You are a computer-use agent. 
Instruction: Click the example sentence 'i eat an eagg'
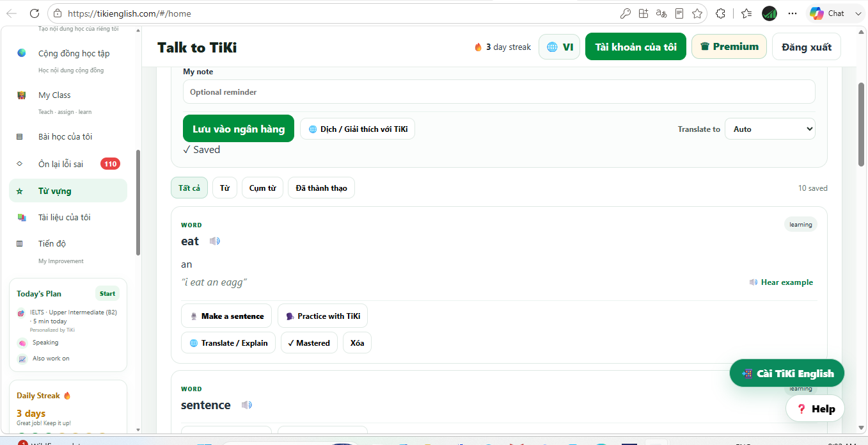(214, 282)
